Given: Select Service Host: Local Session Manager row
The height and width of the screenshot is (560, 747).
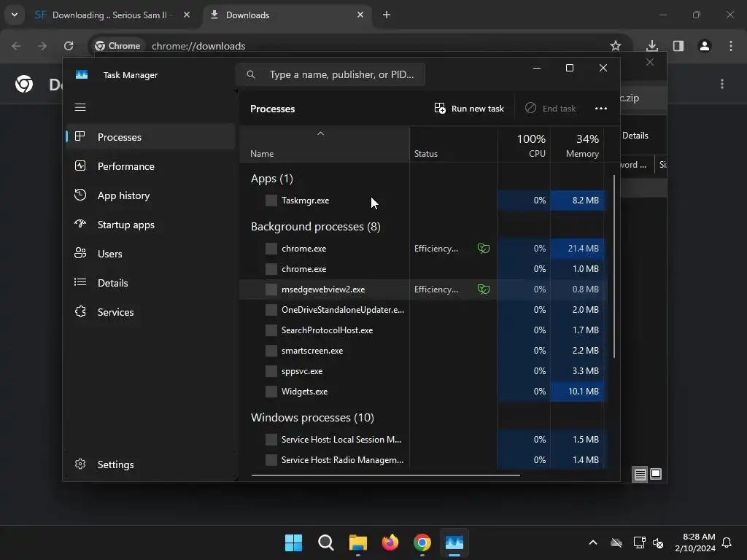Looking at the screenshot, I should (422, 440).
